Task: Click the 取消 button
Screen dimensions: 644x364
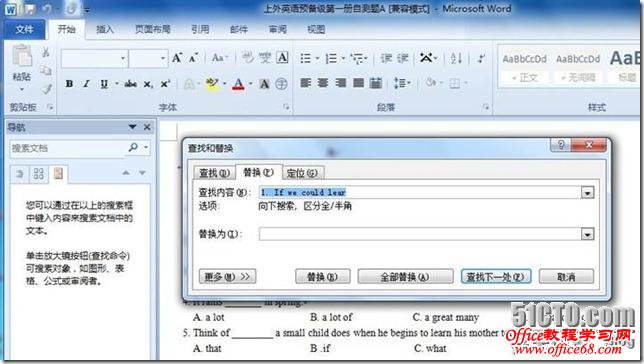Action: (566, 276)
